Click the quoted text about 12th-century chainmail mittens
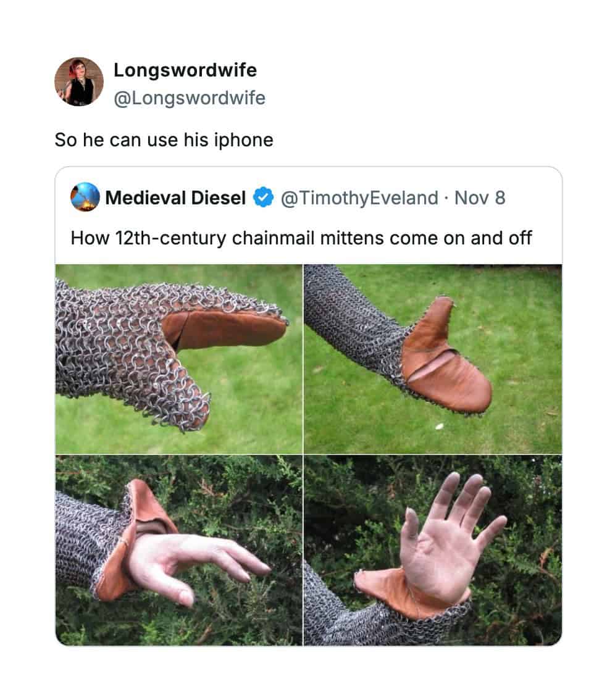 301,238
